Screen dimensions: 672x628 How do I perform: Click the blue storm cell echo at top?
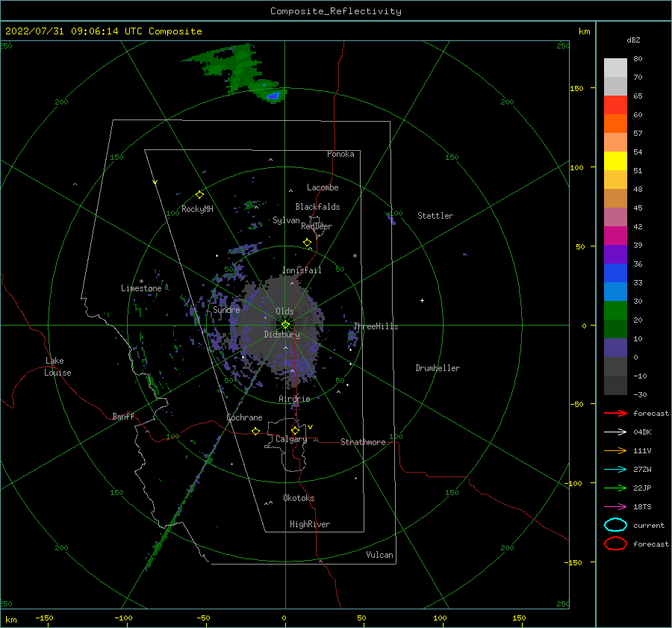tap(273, 96)
